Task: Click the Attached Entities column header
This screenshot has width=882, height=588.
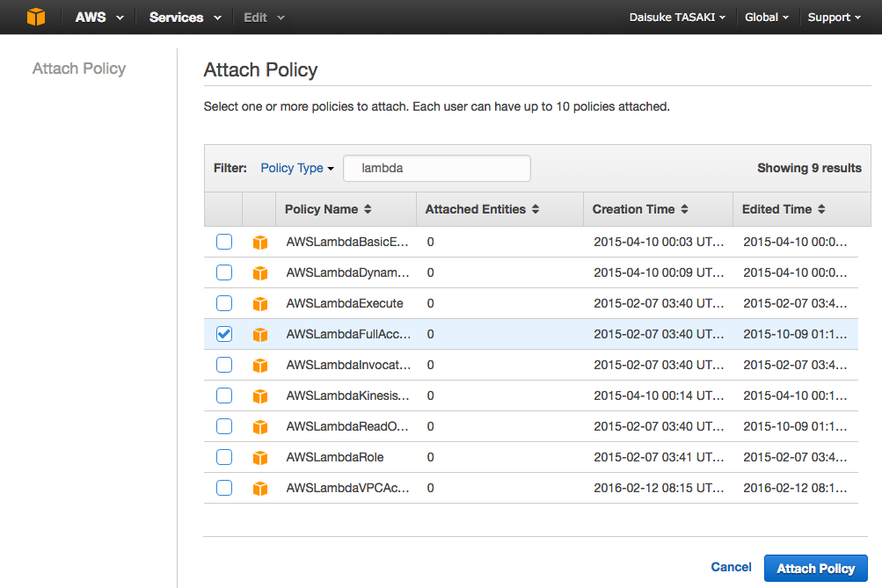Action: tap(500, 209)
